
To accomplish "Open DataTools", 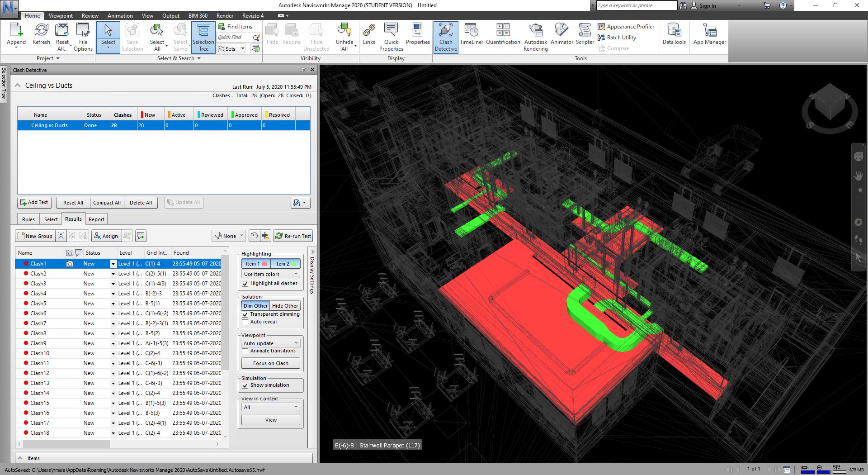I will (x=674, y=35).
